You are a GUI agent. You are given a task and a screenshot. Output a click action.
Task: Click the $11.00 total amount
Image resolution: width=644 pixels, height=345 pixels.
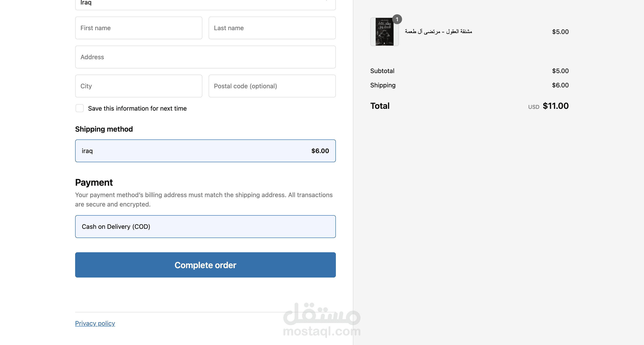555,106
